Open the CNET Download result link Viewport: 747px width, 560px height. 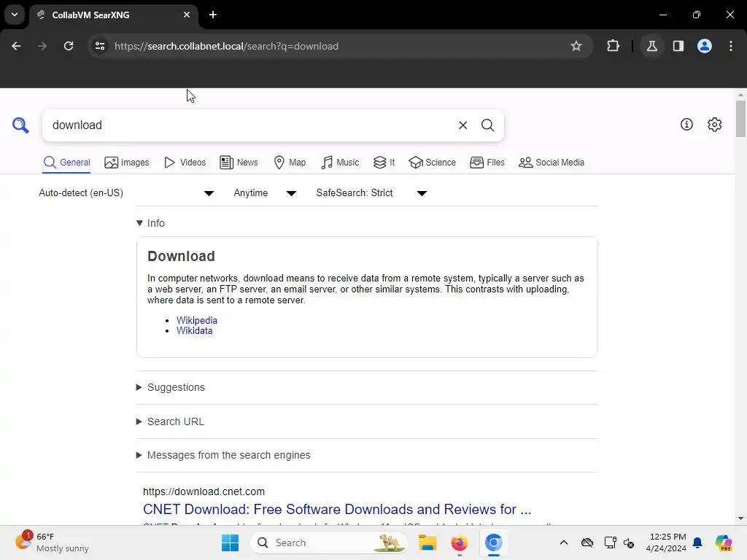coord(337,509)
